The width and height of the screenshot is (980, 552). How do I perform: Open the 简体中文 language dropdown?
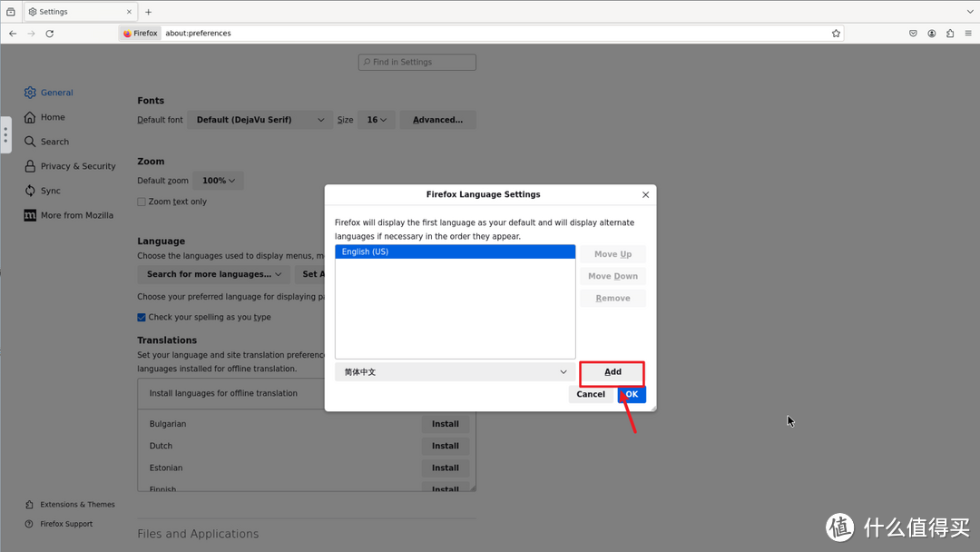coord(455,372)
